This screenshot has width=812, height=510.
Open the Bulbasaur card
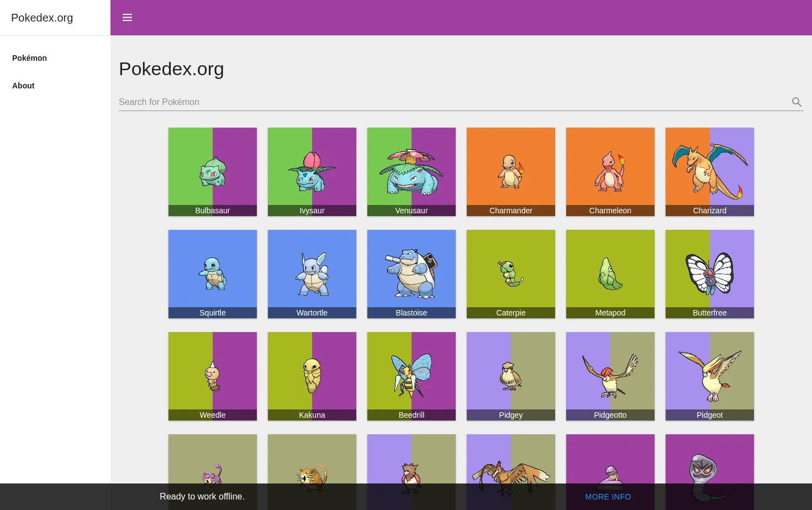213,172
